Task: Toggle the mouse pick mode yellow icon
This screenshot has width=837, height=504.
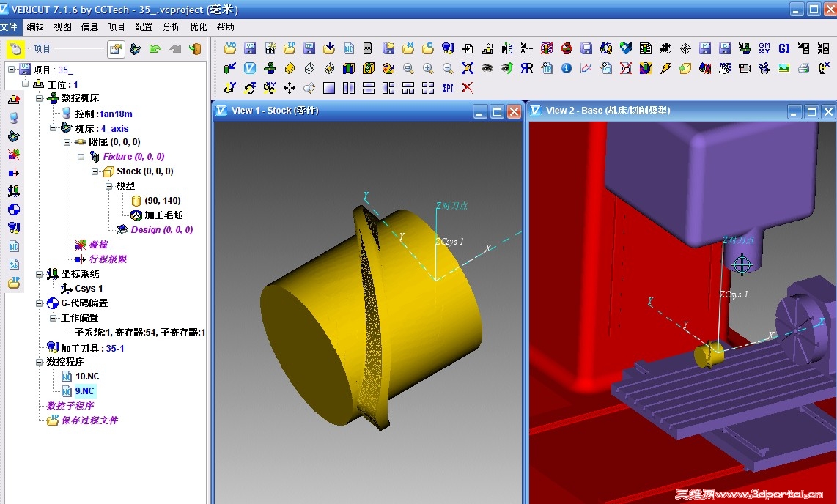Action: point(15,49)
